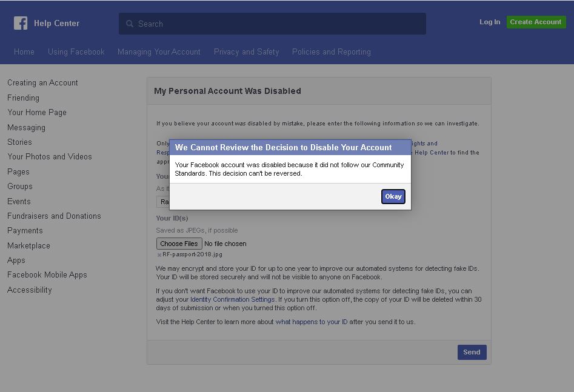
Task: Click the RF-passport-2018.jpg file name
Action: click(x=193, y=254)
